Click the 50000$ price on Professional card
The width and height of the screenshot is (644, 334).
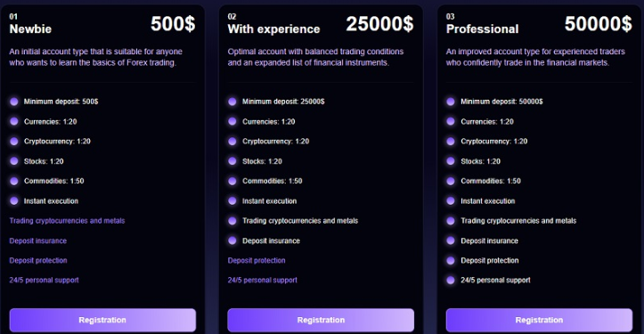pyautogui.click(x=598, y=24)
